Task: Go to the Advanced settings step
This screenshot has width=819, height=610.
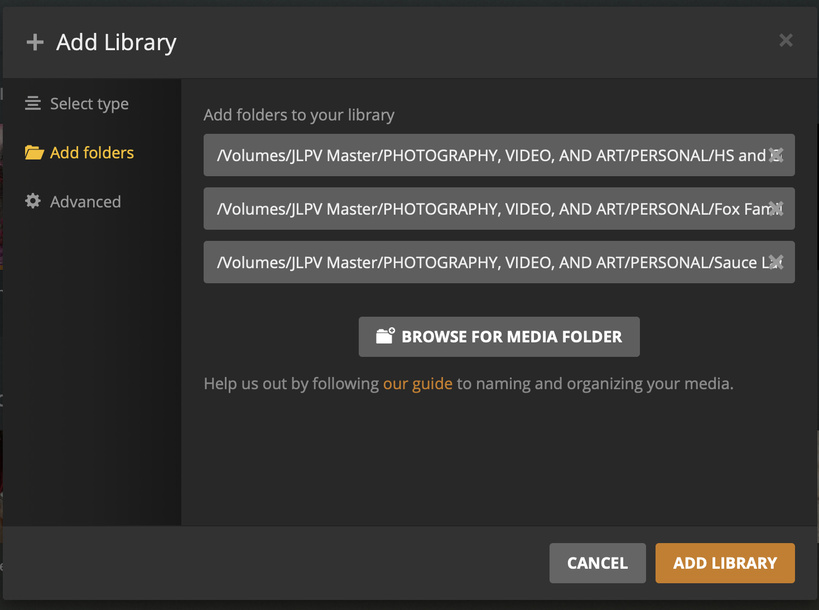Action: click(85, 202)
